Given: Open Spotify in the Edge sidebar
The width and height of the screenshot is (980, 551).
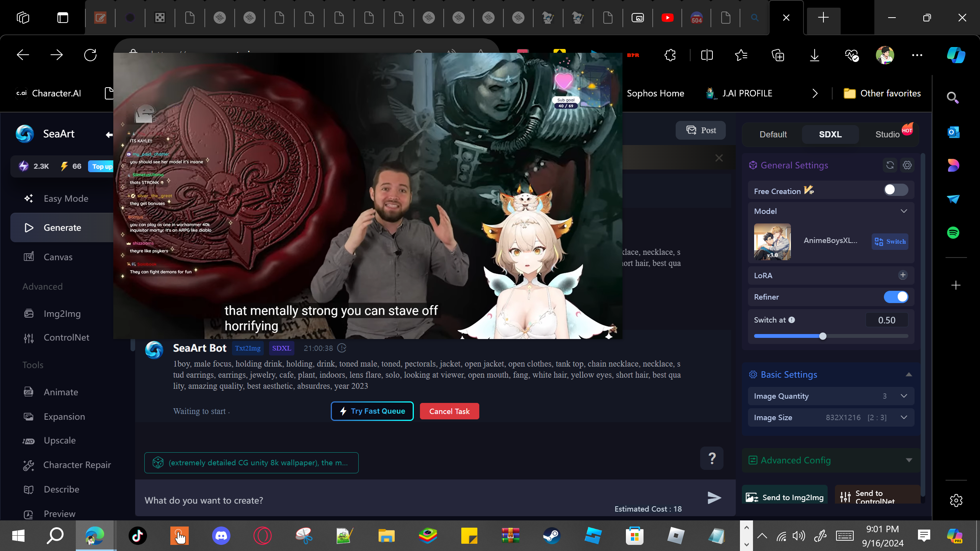Looking at the screenshot, I should click(953, 233).
